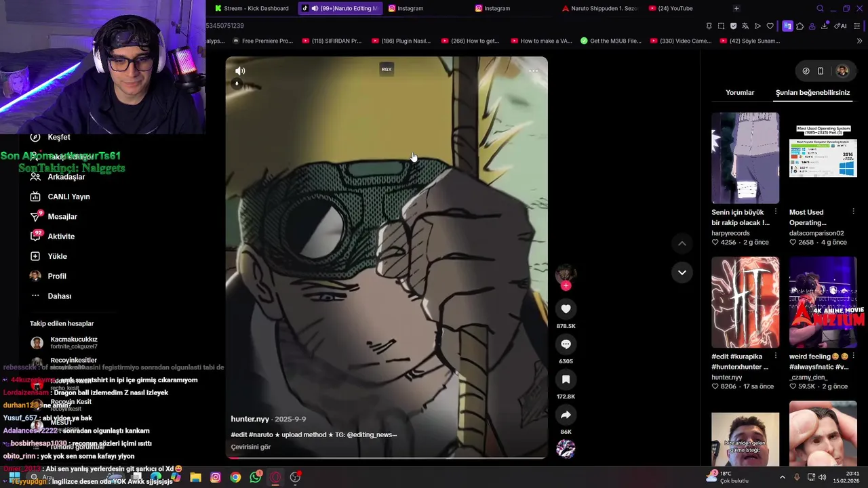Screen dimensions: 868x488
Task: Switch to 'Şunları beğenebilirsiniz' tab
Action: [812, 92]
